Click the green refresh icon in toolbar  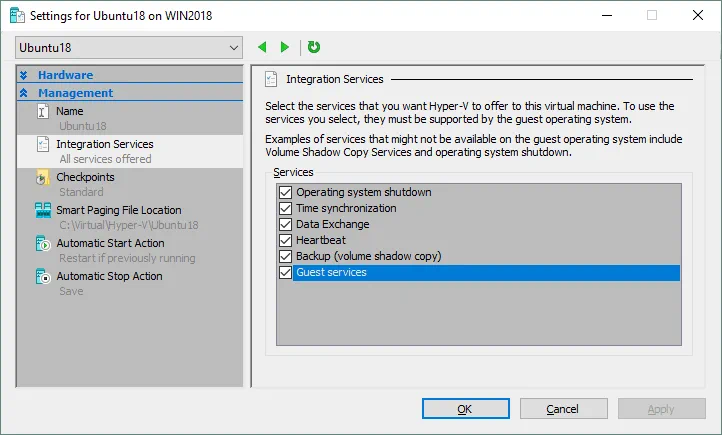coord(314,47)
